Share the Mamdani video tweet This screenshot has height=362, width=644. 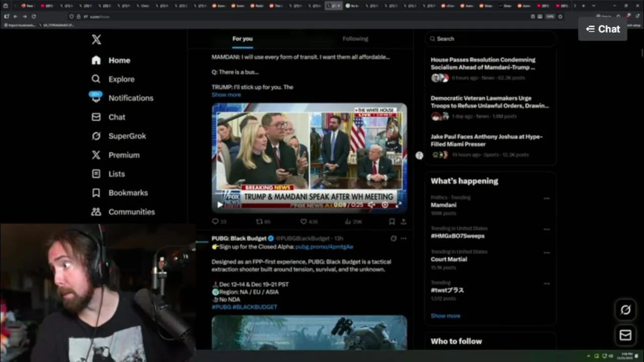[404, 221]
